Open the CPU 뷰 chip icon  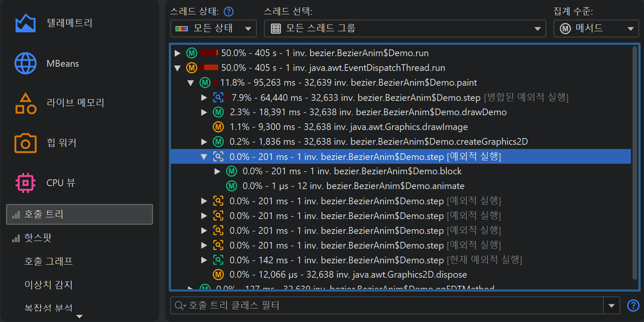click(25, 183)
